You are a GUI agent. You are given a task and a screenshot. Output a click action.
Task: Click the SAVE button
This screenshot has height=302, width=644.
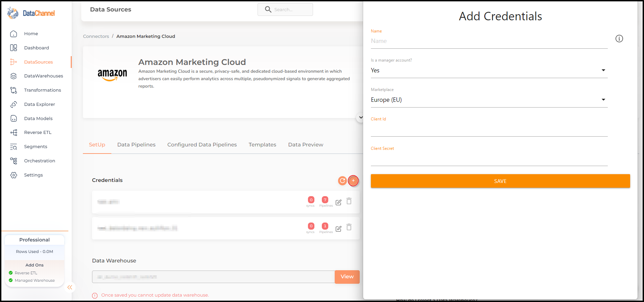click(x=500, y=181)
